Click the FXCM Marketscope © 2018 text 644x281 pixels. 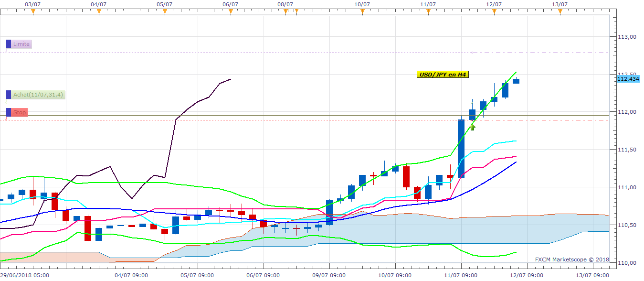[571, 259]
